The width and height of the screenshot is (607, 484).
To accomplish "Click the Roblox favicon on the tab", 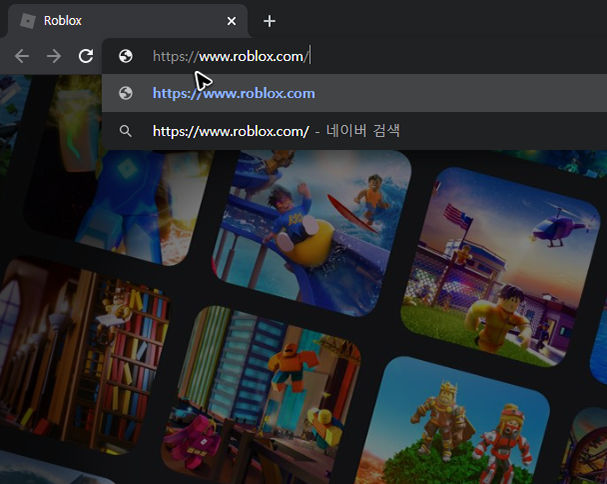I will tap(28, 21).
